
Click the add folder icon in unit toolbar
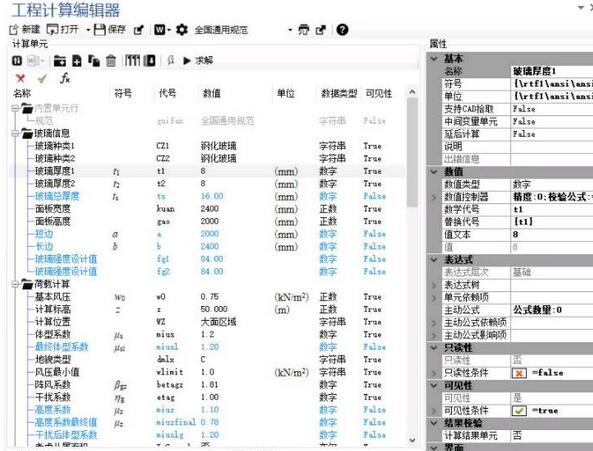(x=59, y=60)
